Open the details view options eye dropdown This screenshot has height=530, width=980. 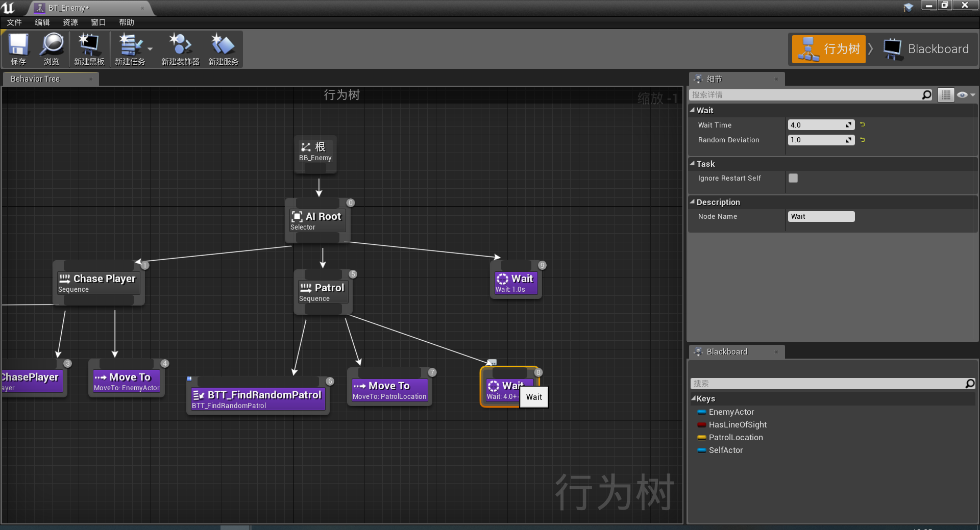click(x=966, y=95)
